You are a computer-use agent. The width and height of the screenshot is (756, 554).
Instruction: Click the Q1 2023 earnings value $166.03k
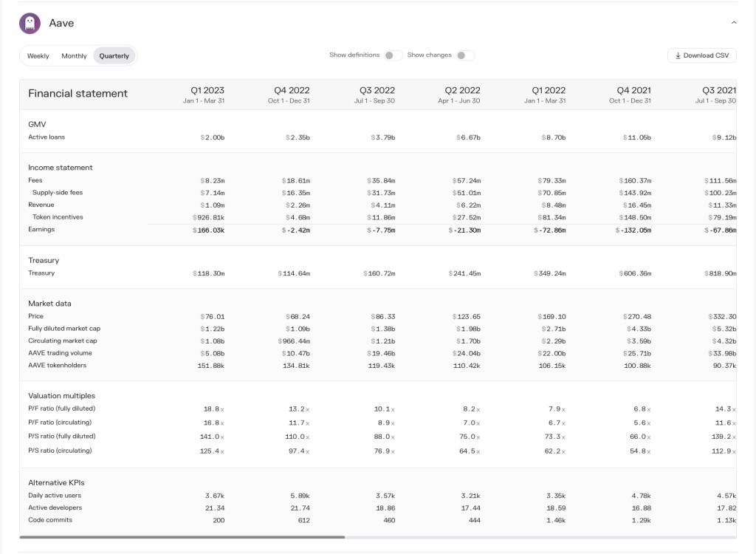209,230
